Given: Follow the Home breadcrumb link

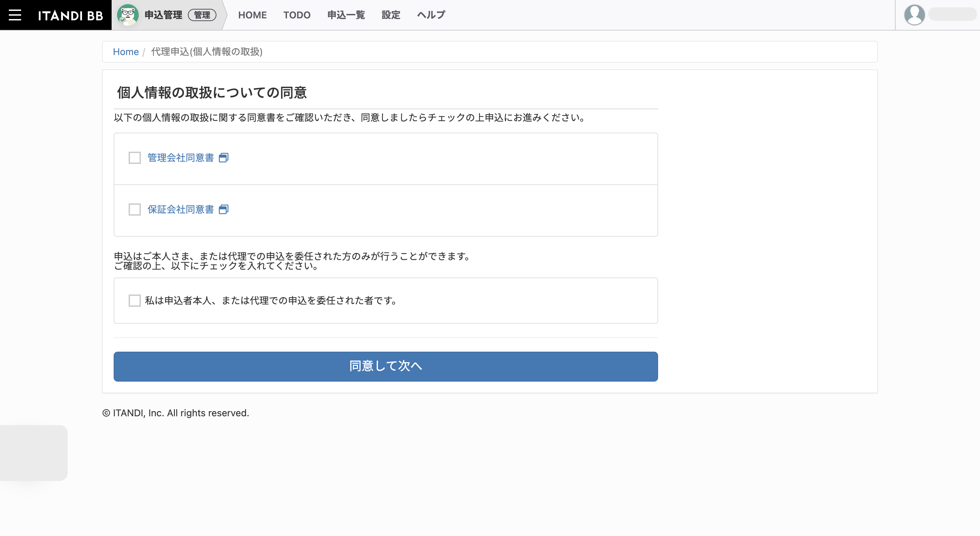Looking at the screenshot, I should tap(126, 52).
